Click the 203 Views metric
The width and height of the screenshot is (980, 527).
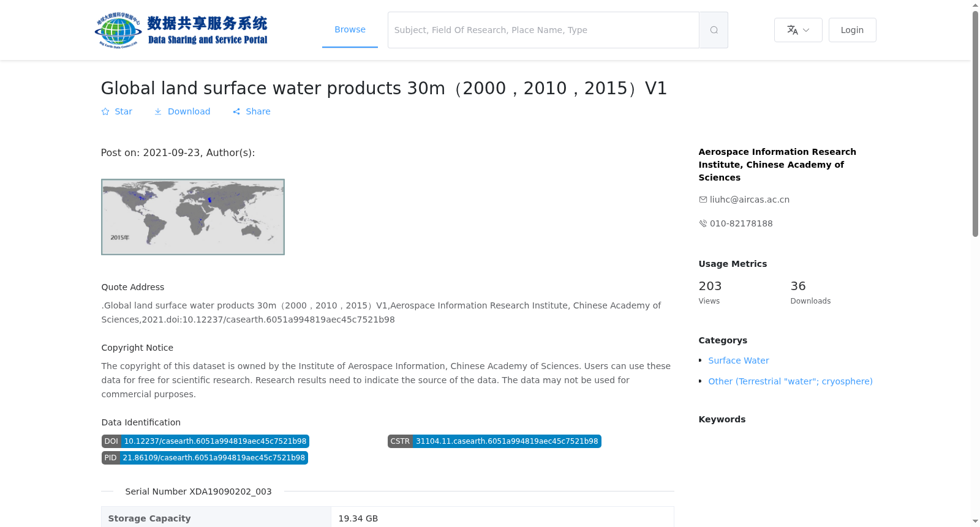pos(710,292)
